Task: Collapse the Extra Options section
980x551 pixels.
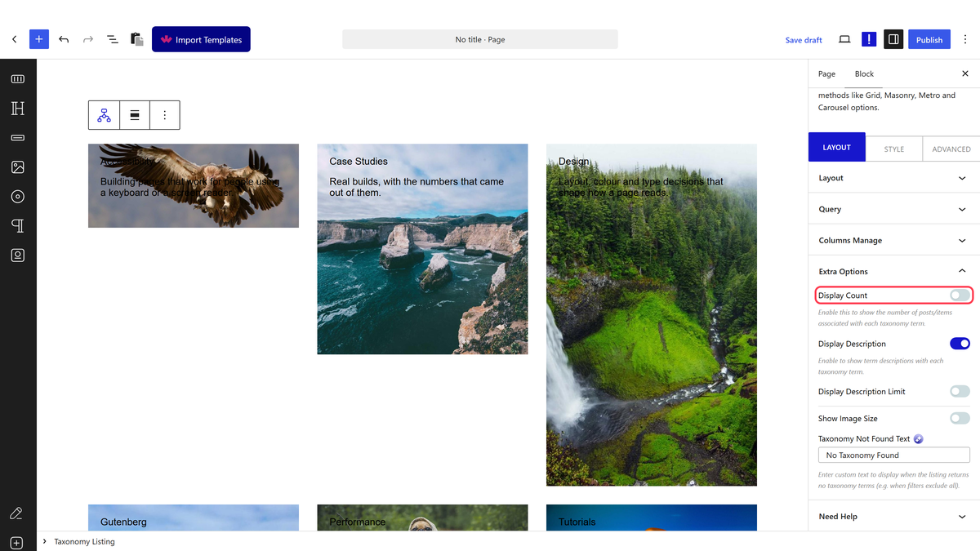Action: [894, 271]
